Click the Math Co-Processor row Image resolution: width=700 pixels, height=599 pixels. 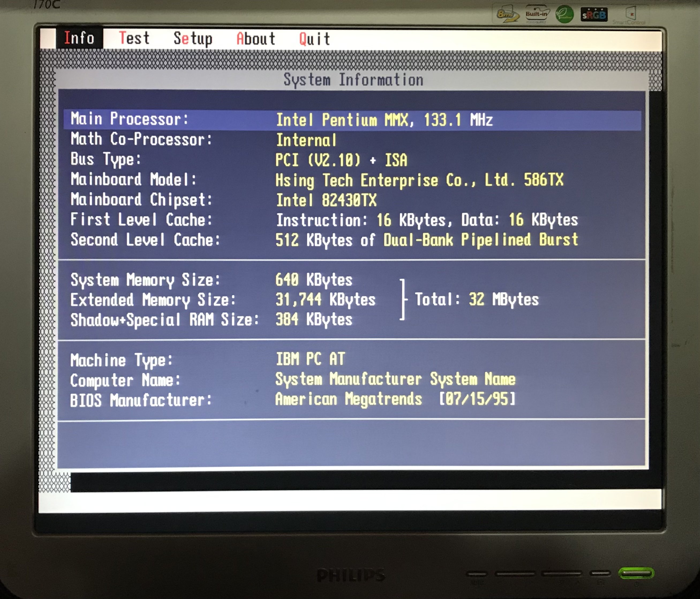tap(141, 139)
